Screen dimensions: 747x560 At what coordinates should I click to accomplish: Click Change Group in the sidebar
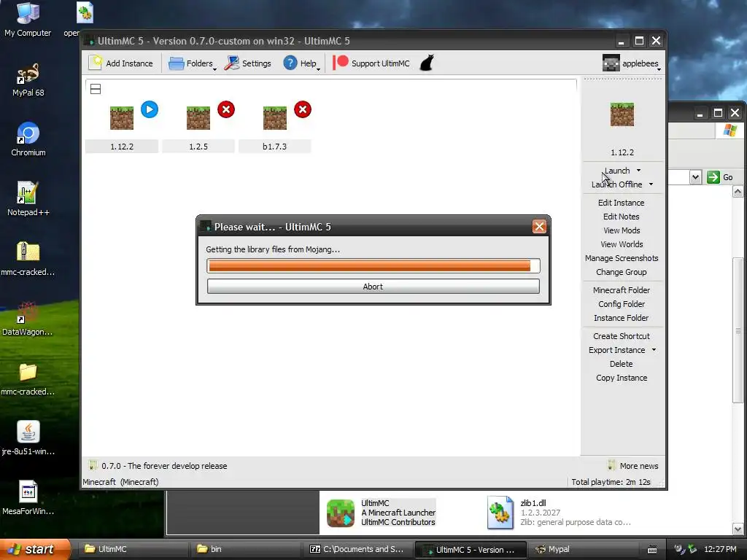coord(622,272)
